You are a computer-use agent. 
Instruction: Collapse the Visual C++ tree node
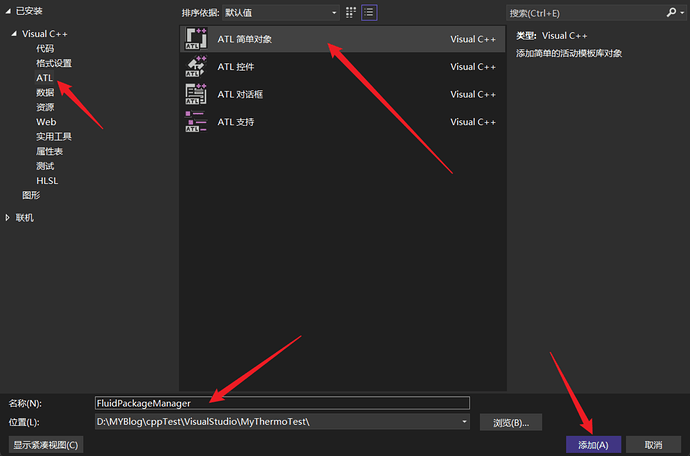coord(14,33)
